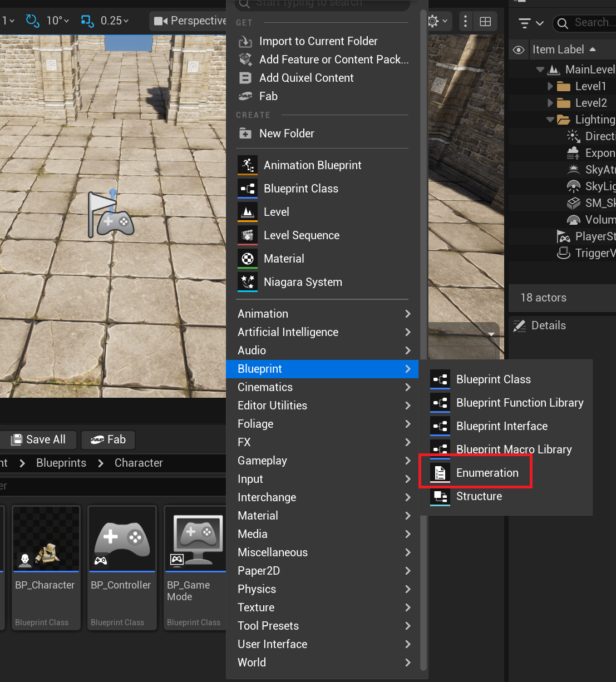Viewport: 616px width, 682px height.
Task: Click the PlayerStart icon in the viewport
Action: tap(110, 214)
